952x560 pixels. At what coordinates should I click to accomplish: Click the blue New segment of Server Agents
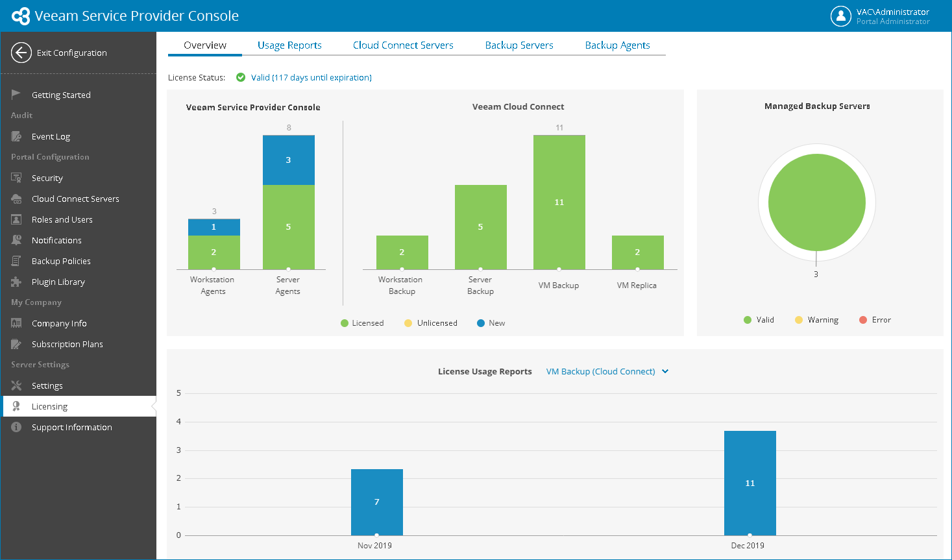288,160
